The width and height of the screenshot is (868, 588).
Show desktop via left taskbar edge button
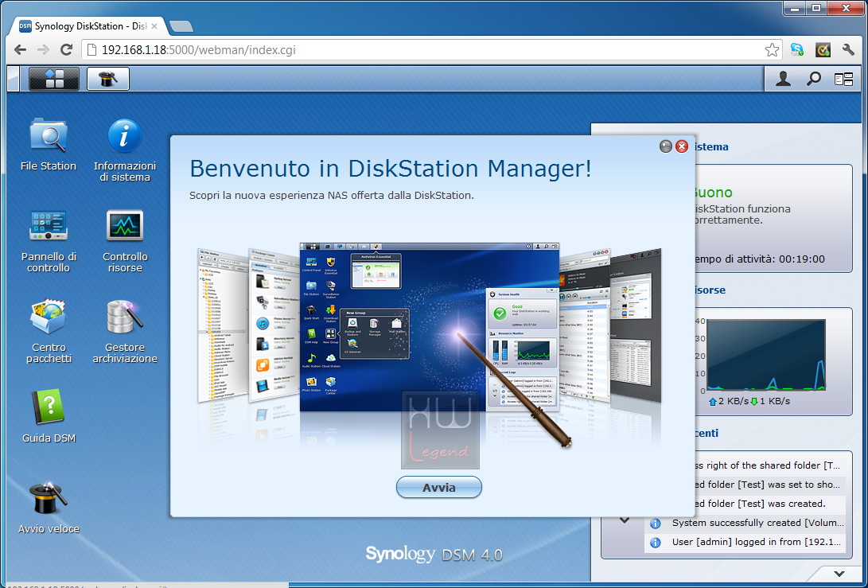click(14, 79)
